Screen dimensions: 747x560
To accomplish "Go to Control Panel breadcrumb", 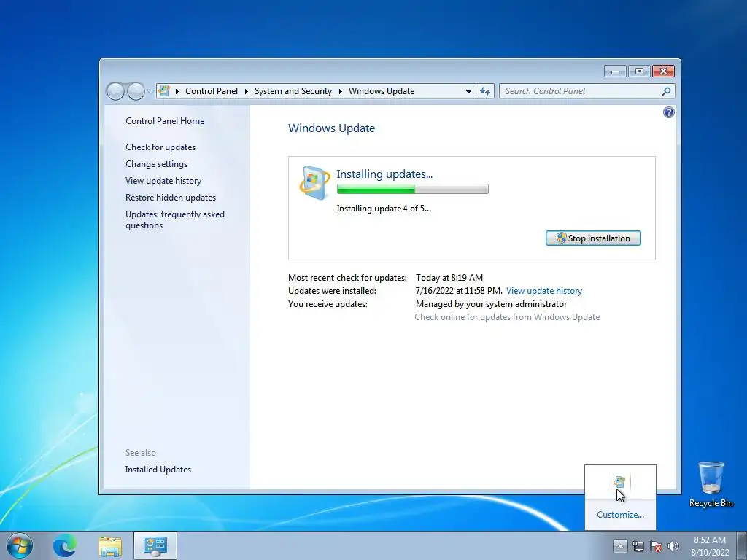I will [x=212, y=91].
